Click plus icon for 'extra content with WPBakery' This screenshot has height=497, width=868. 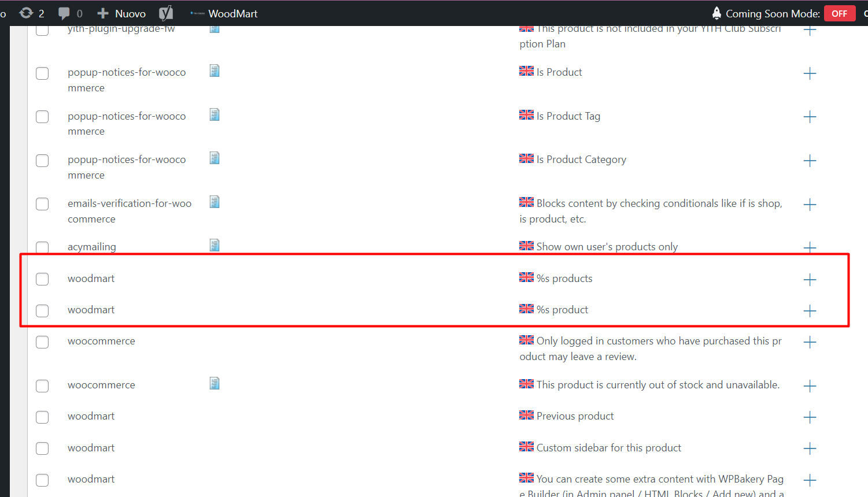pos(810,480)
